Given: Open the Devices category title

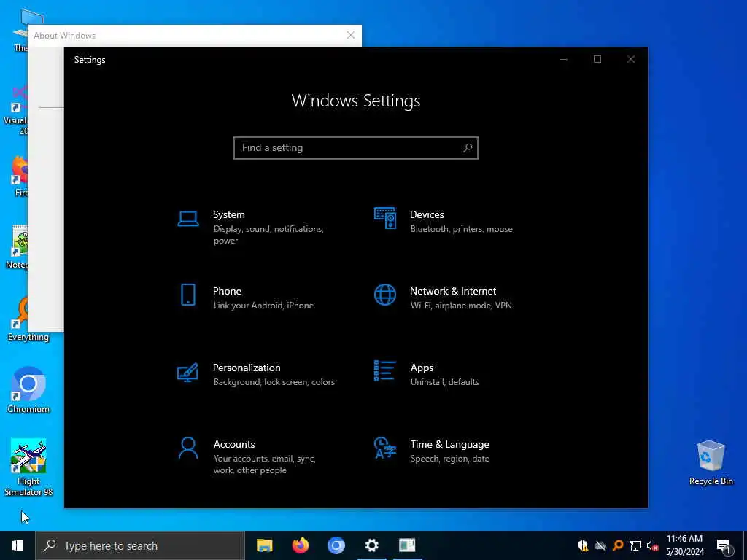Looking at the screenshot, I should [427, 215].
